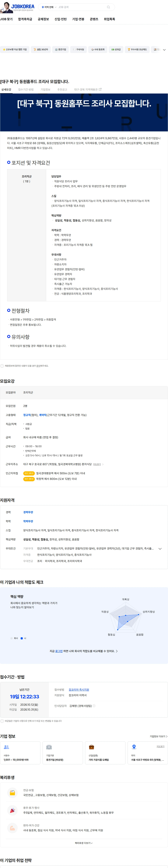Switch to the 기업정보 tab

45,90
